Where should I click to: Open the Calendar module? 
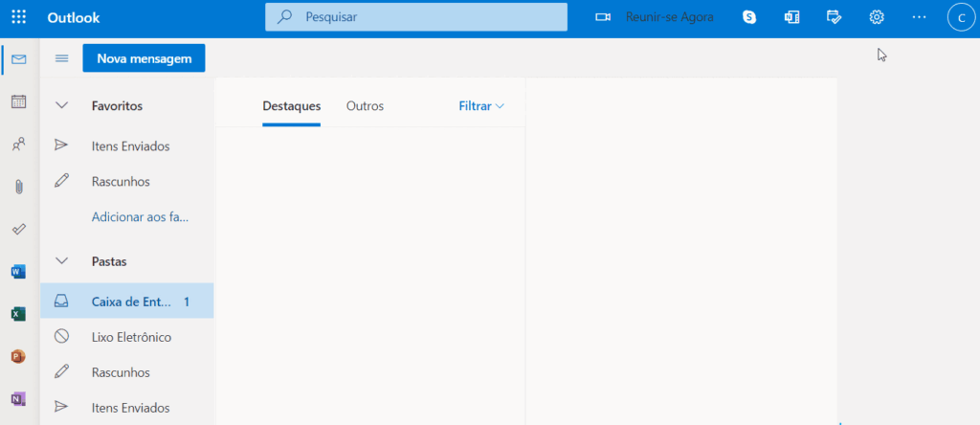pyautogui.click(x=19, y=101)
